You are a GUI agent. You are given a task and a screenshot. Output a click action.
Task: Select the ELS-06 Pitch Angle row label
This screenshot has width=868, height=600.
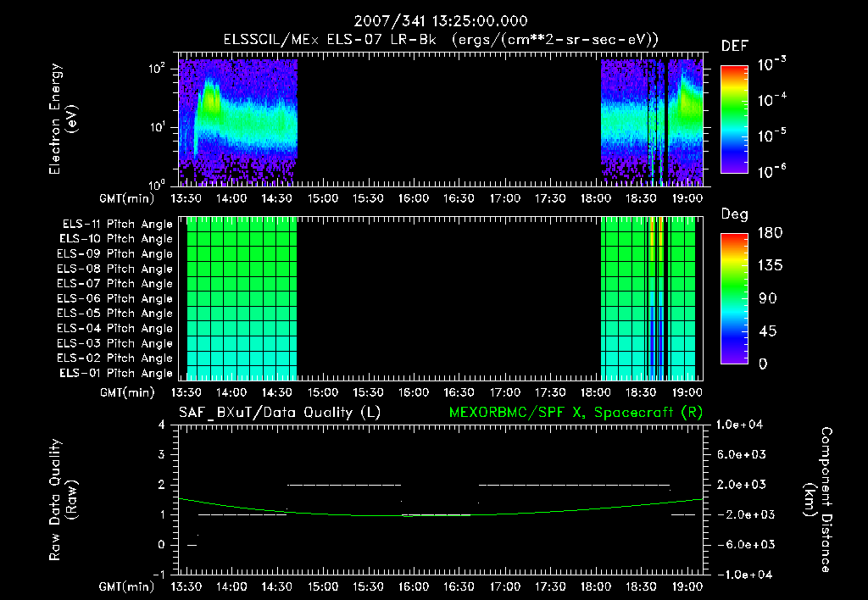point(115,298)
